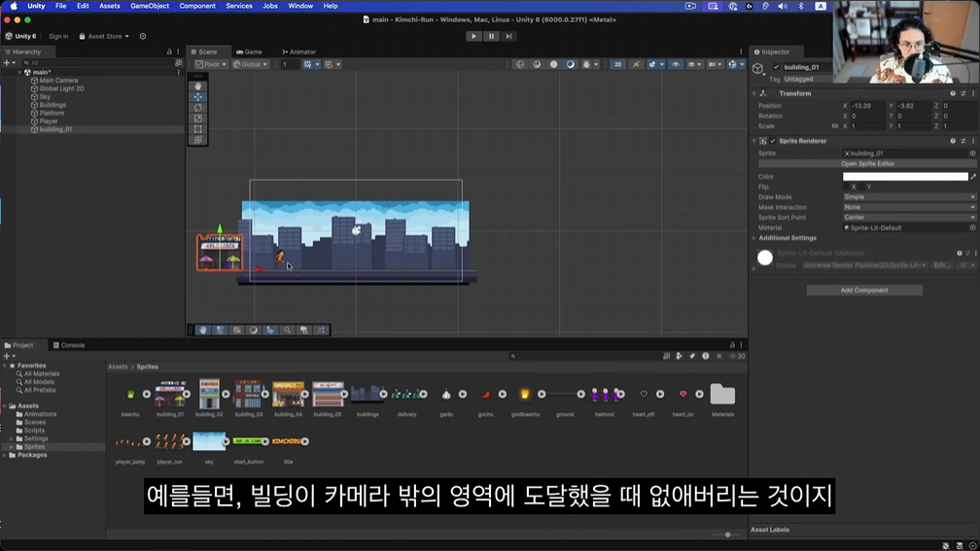This screenshot has width=980, height=551.
Task: Switch to the Animator tab
Action: click(x=298, y=52)
